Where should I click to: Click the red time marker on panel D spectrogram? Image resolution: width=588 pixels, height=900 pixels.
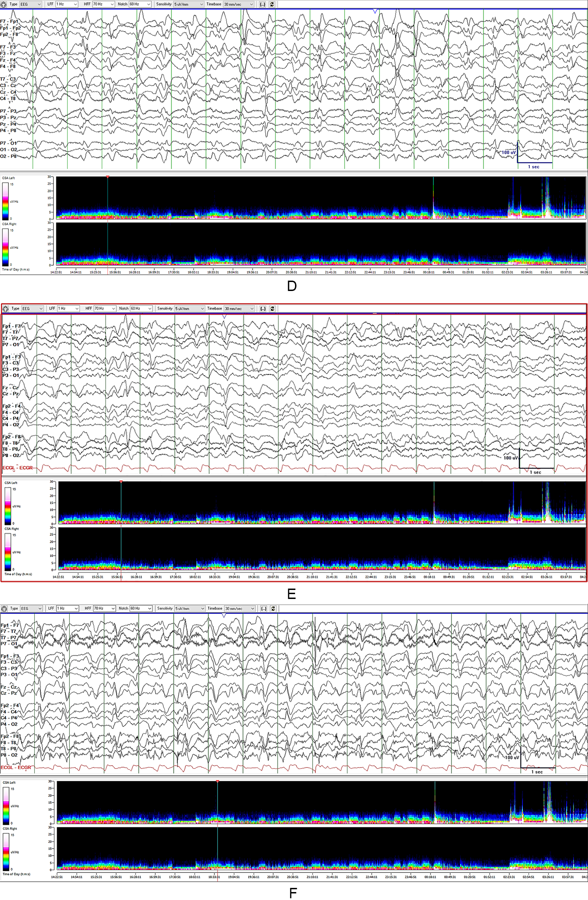(x=108, y=177)
